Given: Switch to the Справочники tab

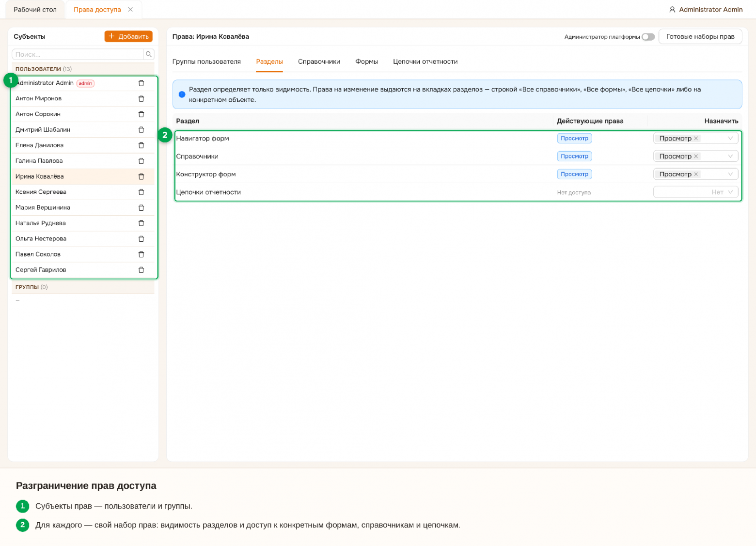Looking at the screenshot, I should pyautogui.click(x=319, y=62).
